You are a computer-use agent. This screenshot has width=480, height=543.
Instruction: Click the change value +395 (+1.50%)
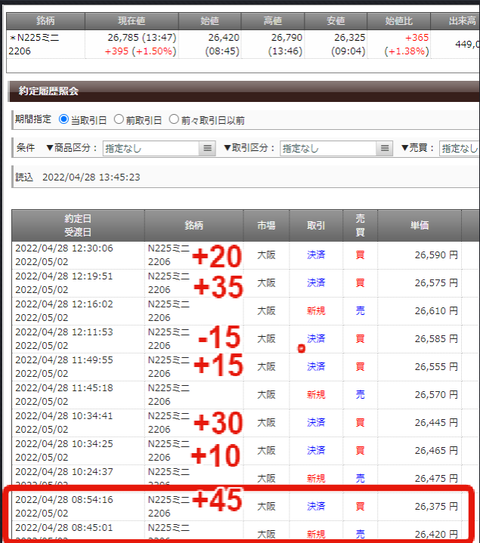141,51
